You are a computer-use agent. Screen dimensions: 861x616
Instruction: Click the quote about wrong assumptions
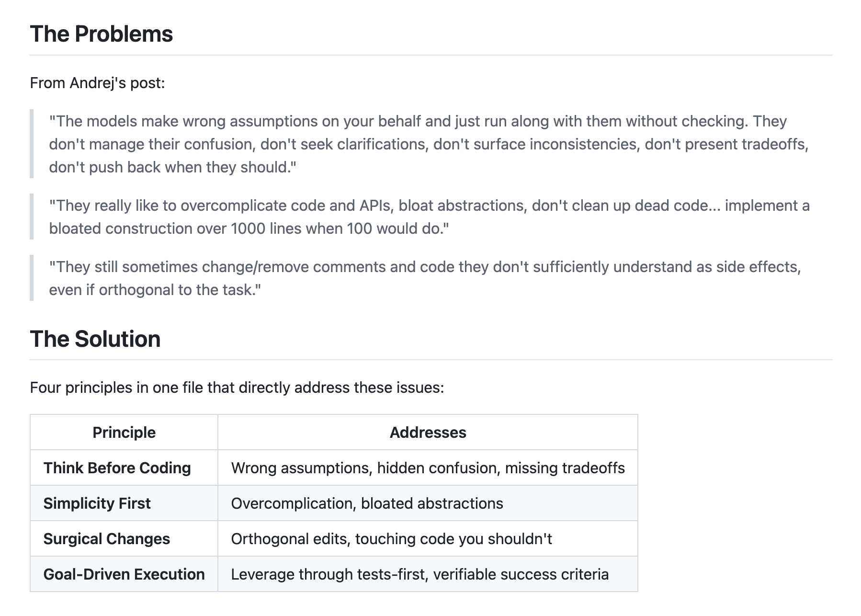(429, 144)
